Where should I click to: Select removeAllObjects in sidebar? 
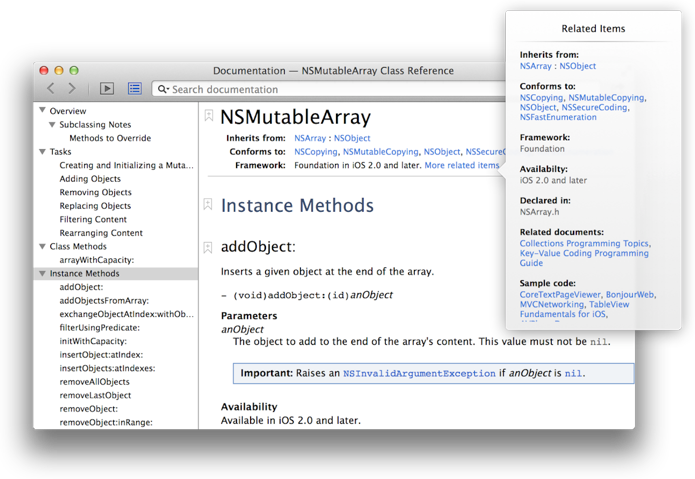94,382
